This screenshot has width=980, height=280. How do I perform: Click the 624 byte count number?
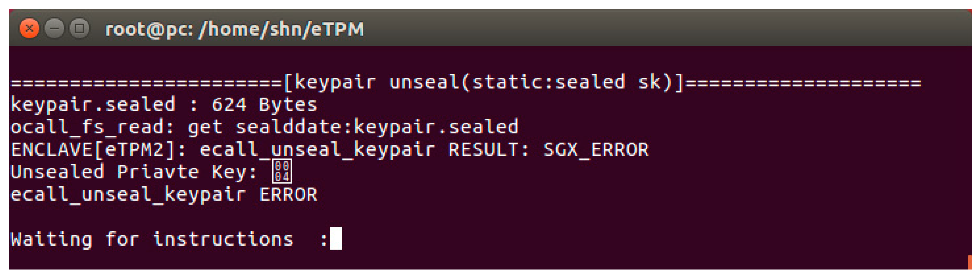tap(229, 105)
